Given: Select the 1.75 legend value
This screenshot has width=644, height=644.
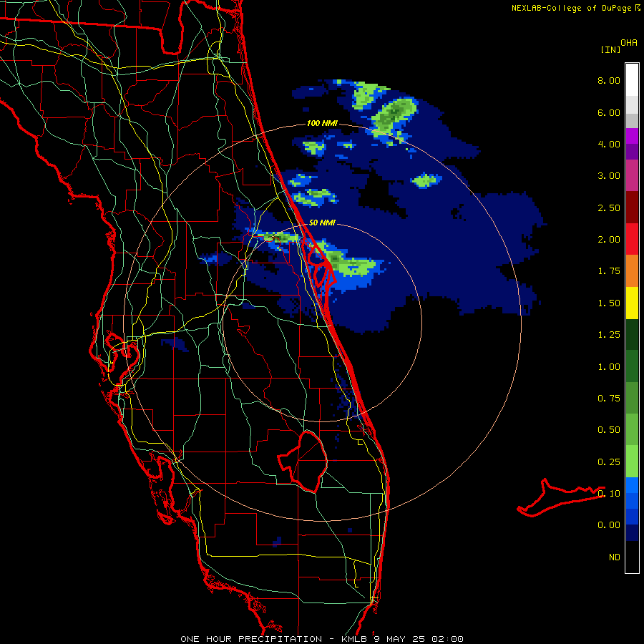Looking at the screenshot, I should click(609, 270).
